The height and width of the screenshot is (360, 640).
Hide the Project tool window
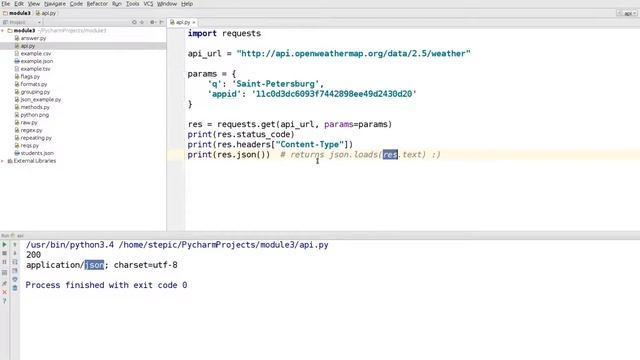tap(162, 22)
